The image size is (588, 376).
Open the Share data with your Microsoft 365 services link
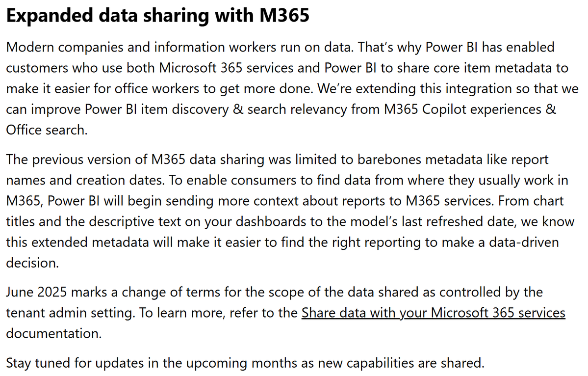coord(433,313)
